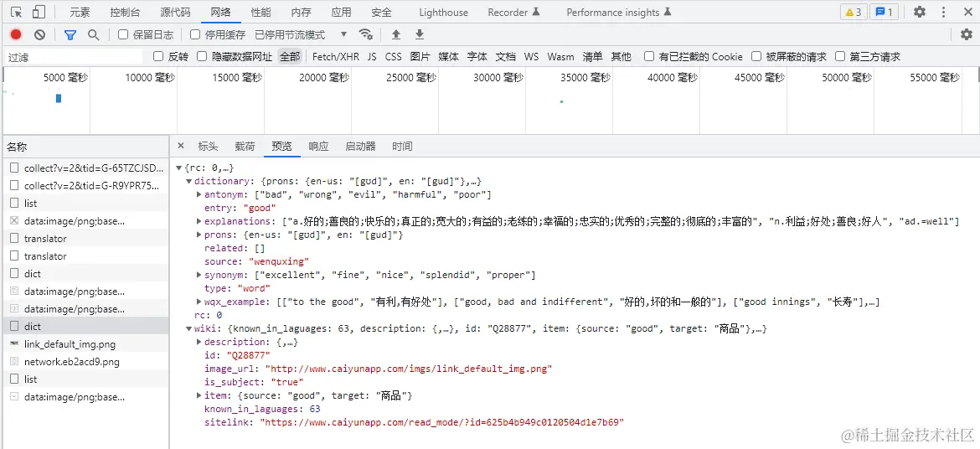The image size is (980, 449).
Task: Check the box beside network.eb2acd9.png request
Action: point(14,361)
